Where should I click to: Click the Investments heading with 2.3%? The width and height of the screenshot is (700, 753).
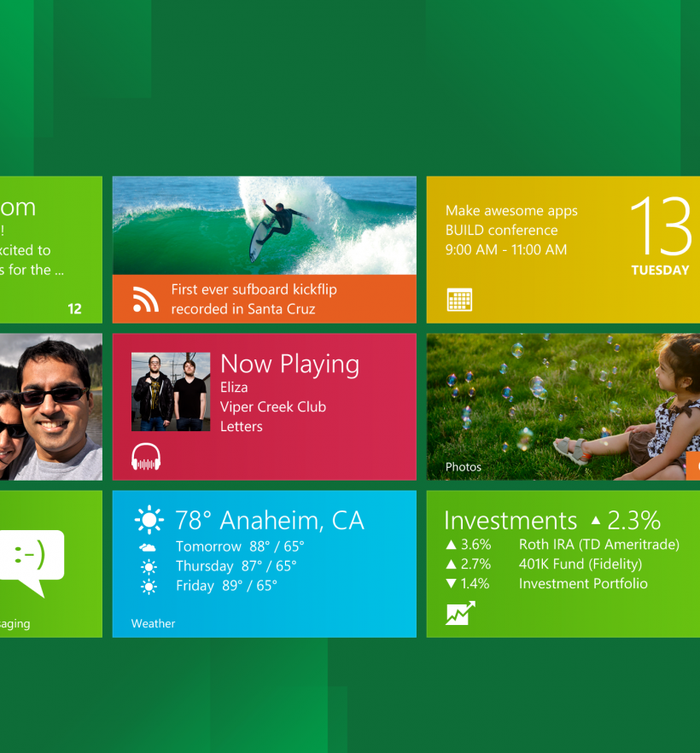551,520
